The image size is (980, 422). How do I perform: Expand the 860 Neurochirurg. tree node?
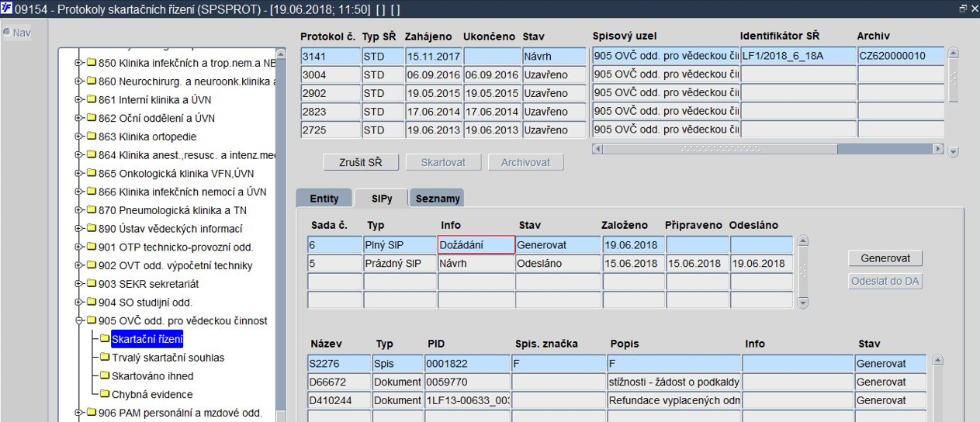tap(78, 81)
